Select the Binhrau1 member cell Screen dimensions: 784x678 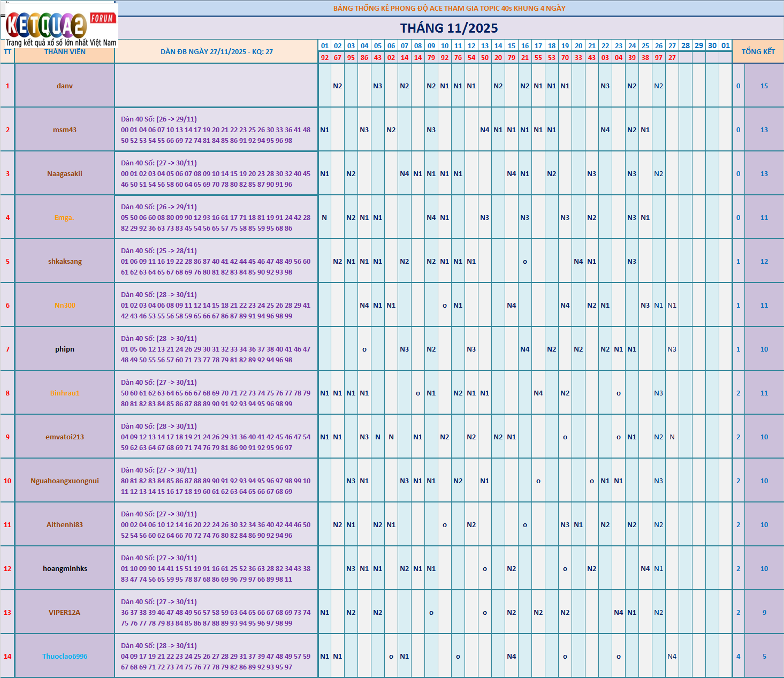[x=65, y=393]
